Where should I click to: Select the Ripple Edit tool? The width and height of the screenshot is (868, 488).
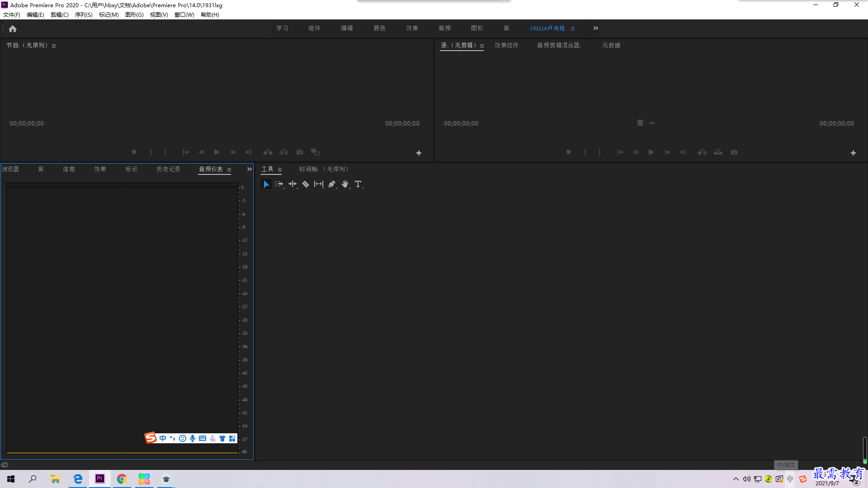[292, 184]
